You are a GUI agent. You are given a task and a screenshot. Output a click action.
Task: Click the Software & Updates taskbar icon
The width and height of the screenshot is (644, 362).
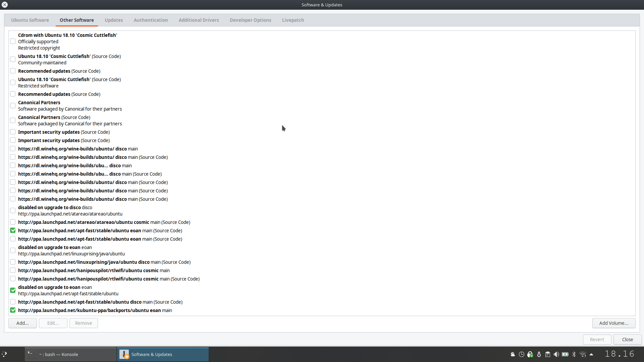tap(124, 354)
